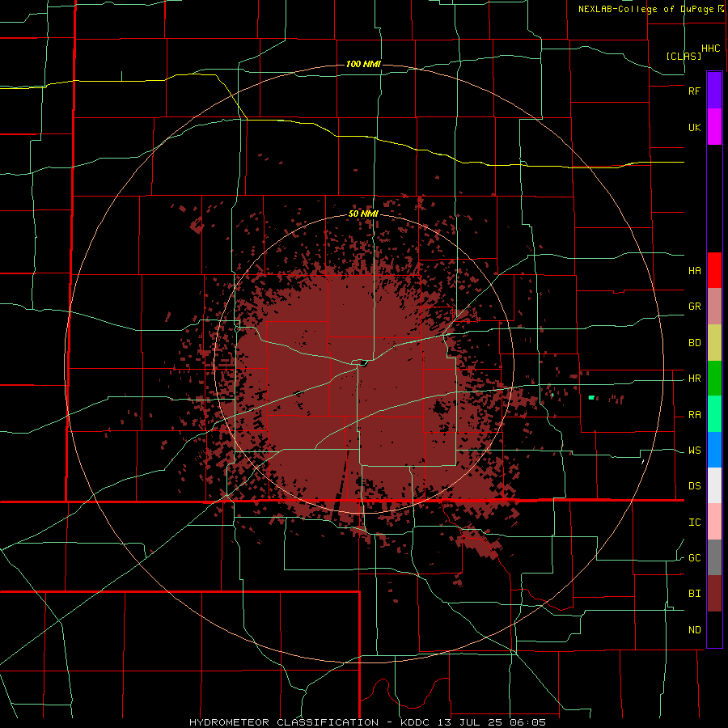The image size is (728, 728).
Task: Click the UK magenta legend swatch
Action: click(x=714, y=127)
